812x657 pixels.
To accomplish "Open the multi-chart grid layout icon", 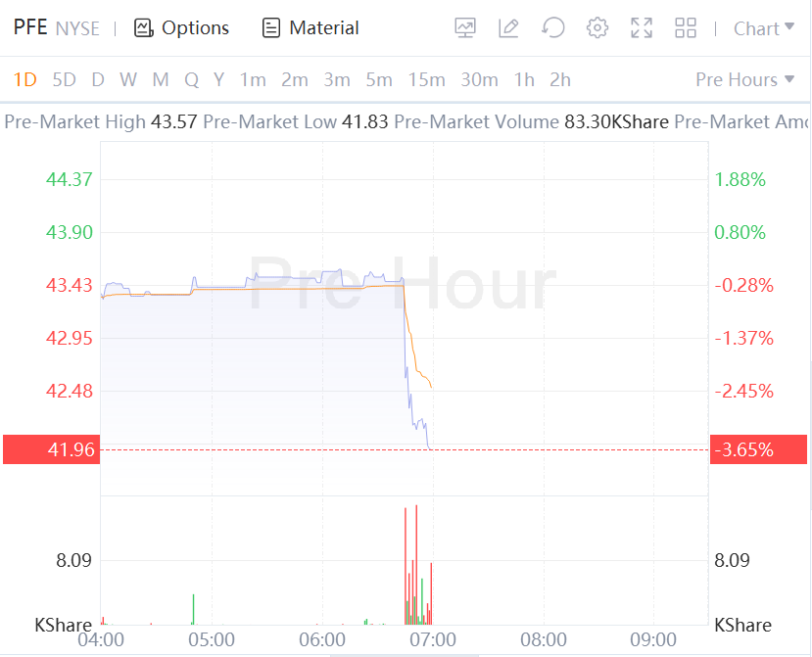I will coord(686,28).
